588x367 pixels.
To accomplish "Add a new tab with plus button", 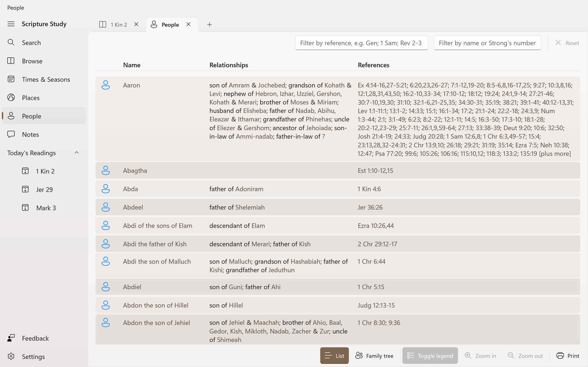I will click(x=210, y=25).
